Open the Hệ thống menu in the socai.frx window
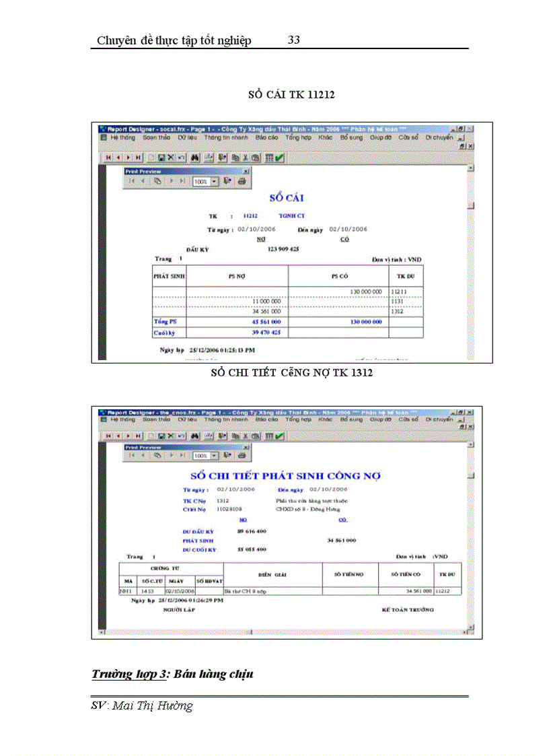549x756 pixels. (122, 137)
